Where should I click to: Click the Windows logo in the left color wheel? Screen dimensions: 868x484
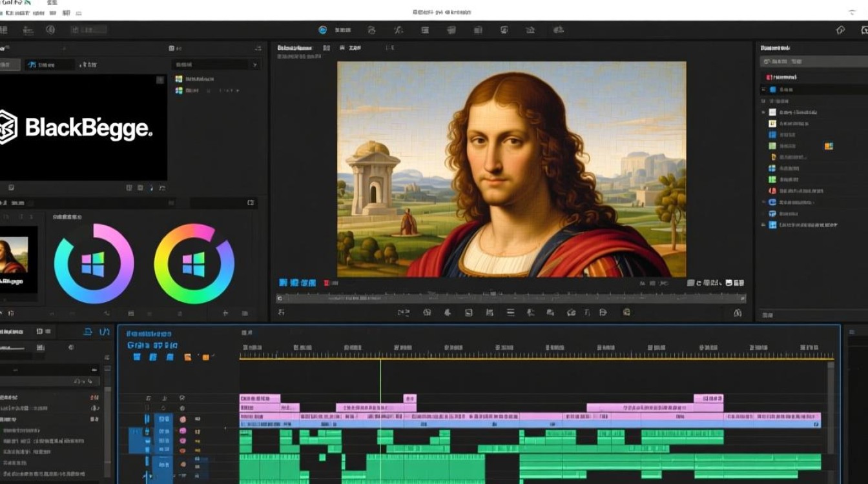(93, 264)
